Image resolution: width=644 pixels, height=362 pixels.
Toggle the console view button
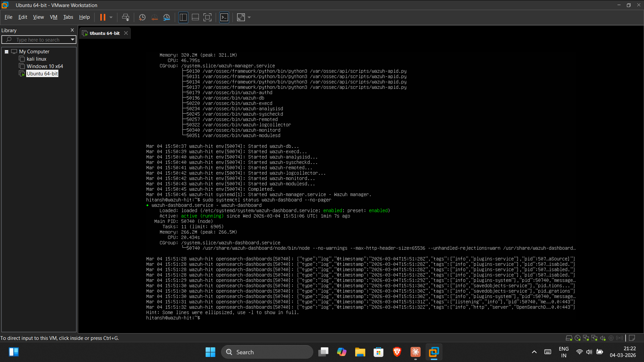(x=224, y=17)
